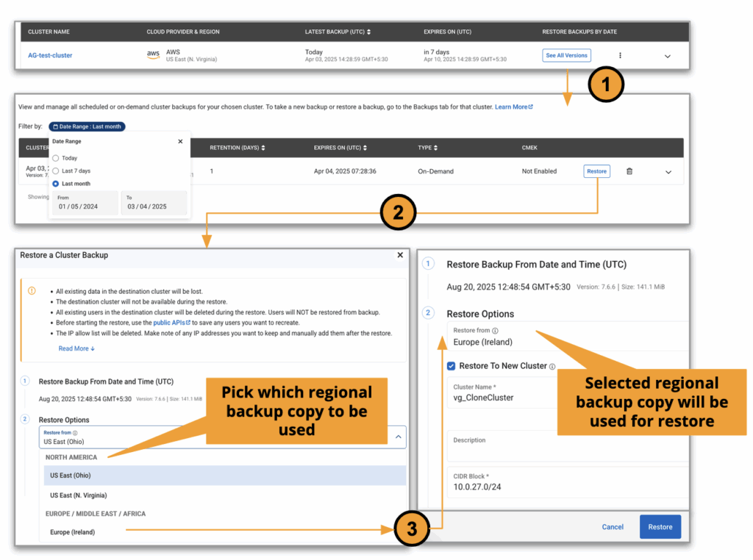Uncheck the Restore To New Cluster checkbox
Screen dimensions: 753x560
click(x=452, y=366)
